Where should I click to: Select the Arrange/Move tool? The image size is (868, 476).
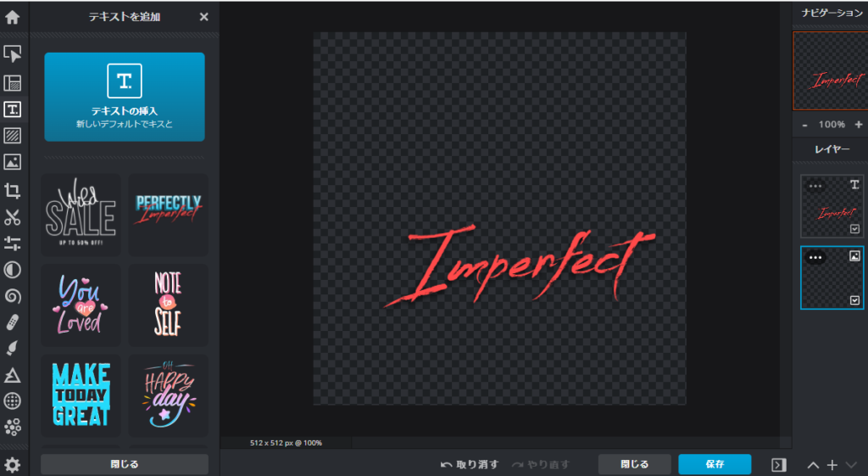[x=12, y=53]
